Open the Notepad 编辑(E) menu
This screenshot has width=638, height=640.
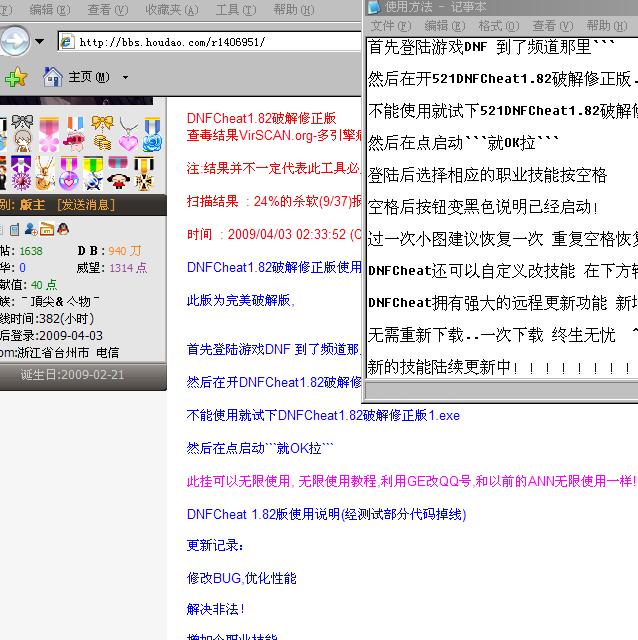(x=445, y=26)
